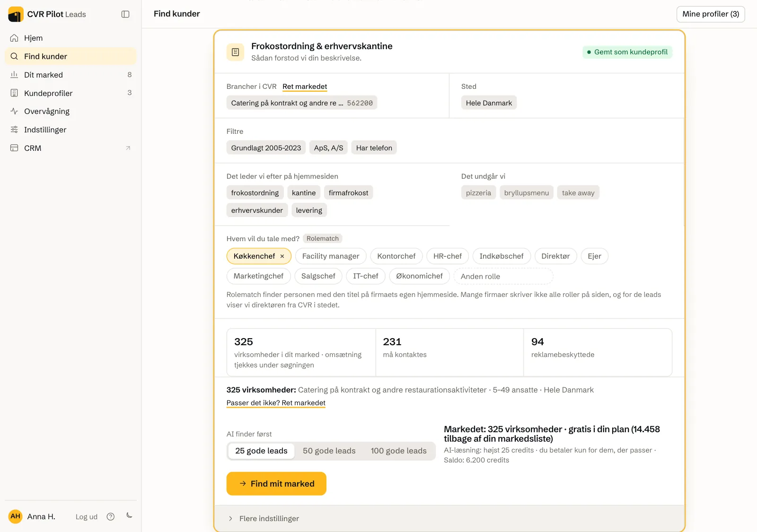Expand Flere indstillinger section
This screenshot has height=532, width=757.
449,518
